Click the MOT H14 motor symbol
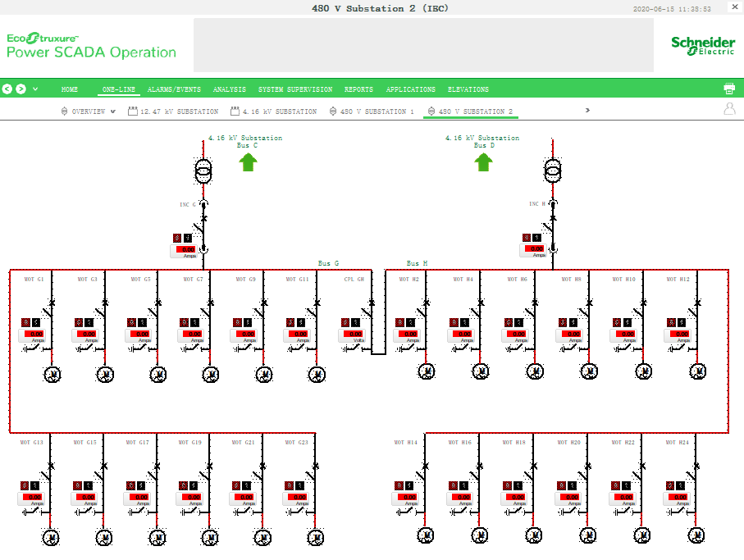 click(426, 535)
